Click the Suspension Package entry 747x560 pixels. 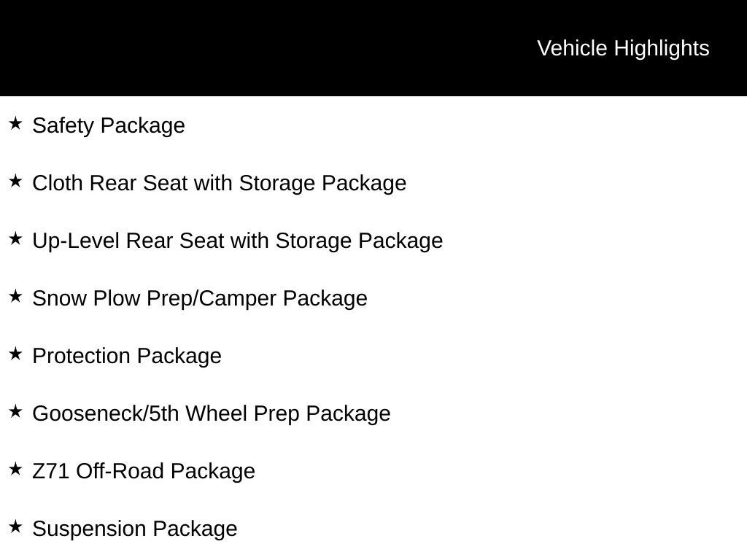(135, 529)
